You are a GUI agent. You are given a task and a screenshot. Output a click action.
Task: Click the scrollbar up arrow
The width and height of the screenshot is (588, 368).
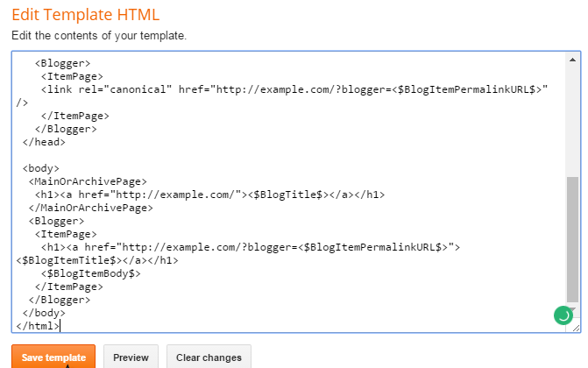(572, 60)
